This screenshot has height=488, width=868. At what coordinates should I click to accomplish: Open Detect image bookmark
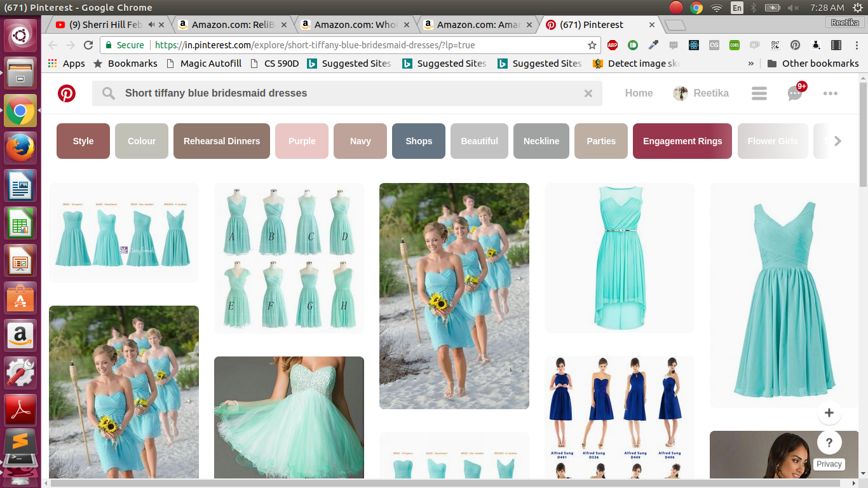[x=637, y=64]
